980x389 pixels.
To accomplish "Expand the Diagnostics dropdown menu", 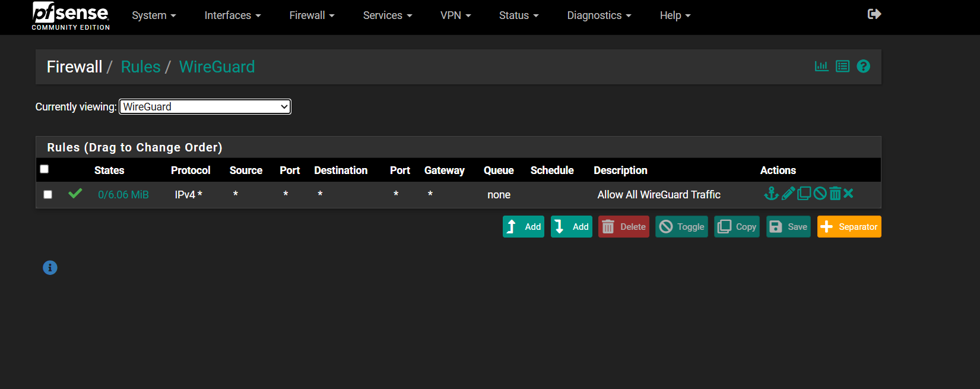I will 599,15.
